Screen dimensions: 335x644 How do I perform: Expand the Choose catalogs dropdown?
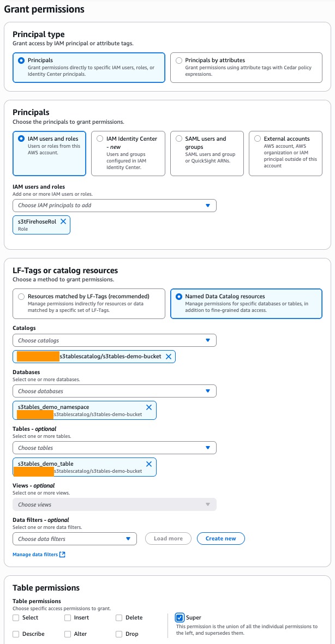(114, 339)
